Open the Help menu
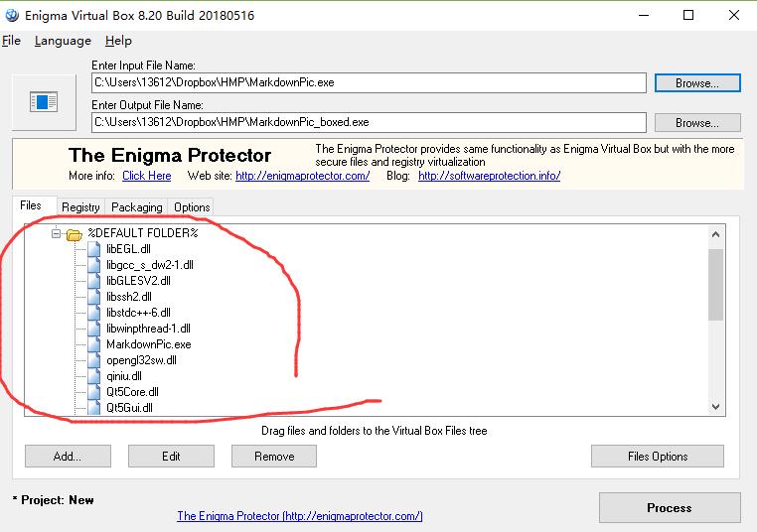The height and width of the screenshot is (532, 757). click(118, 41)
